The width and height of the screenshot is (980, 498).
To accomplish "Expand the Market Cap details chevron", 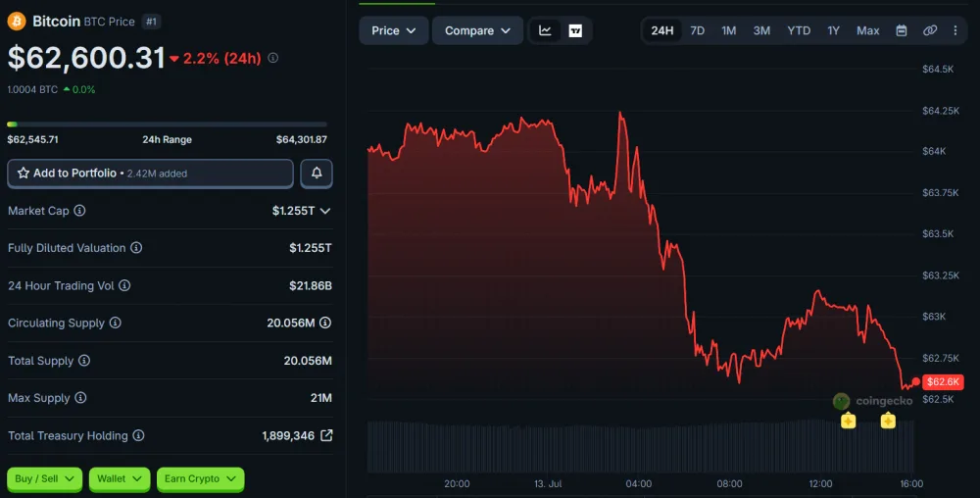I will 325,211.
